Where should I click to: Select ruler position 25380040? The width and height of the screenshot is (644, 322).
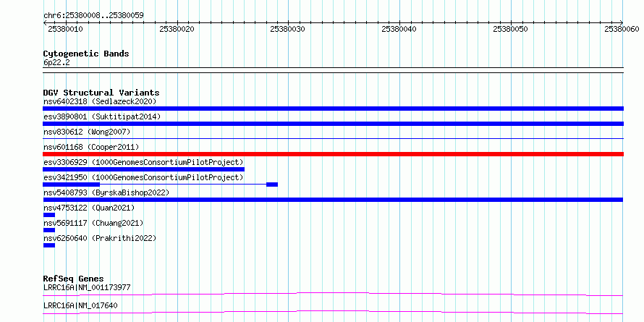[x=399, y=29]
